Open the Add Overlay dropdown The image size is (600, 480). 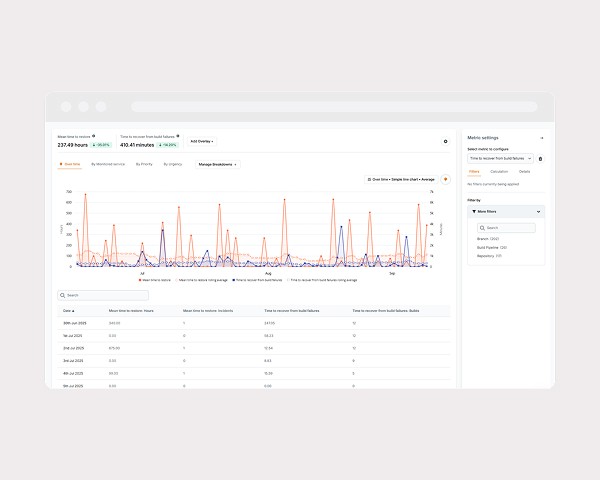(x=202, y=141)
